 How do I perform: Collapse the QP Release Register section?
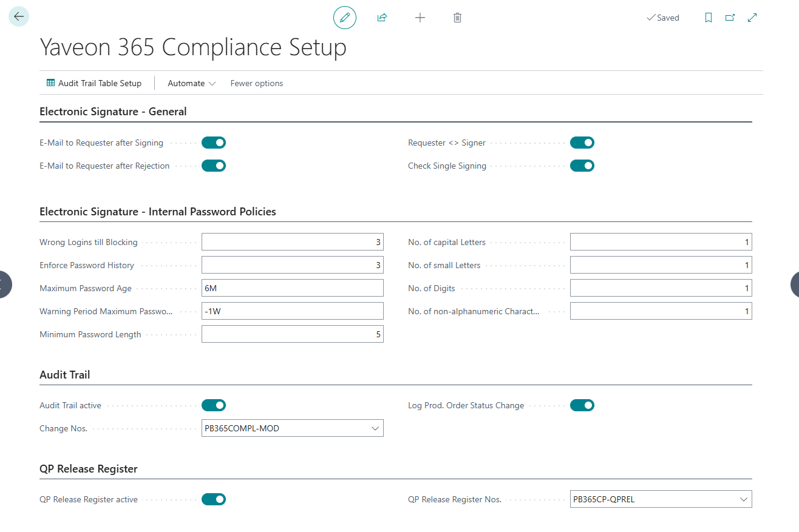tap(89, 469)
